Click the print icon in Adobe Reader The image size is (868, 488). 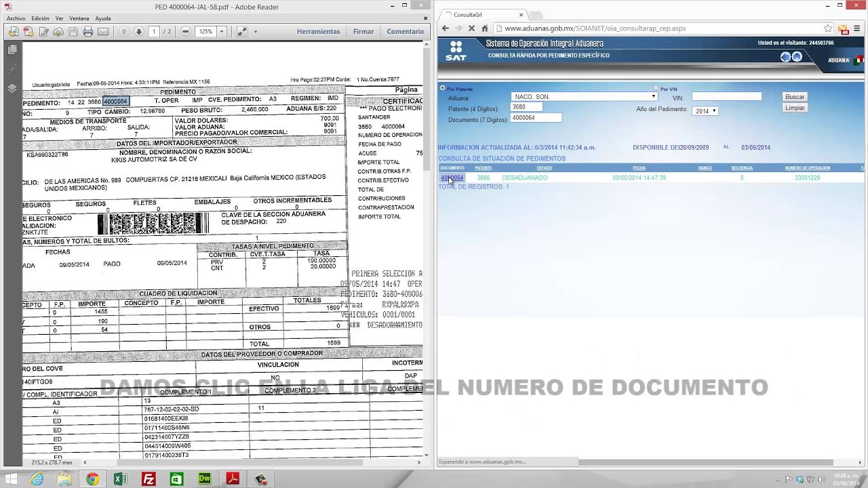[x=87, y=32]
